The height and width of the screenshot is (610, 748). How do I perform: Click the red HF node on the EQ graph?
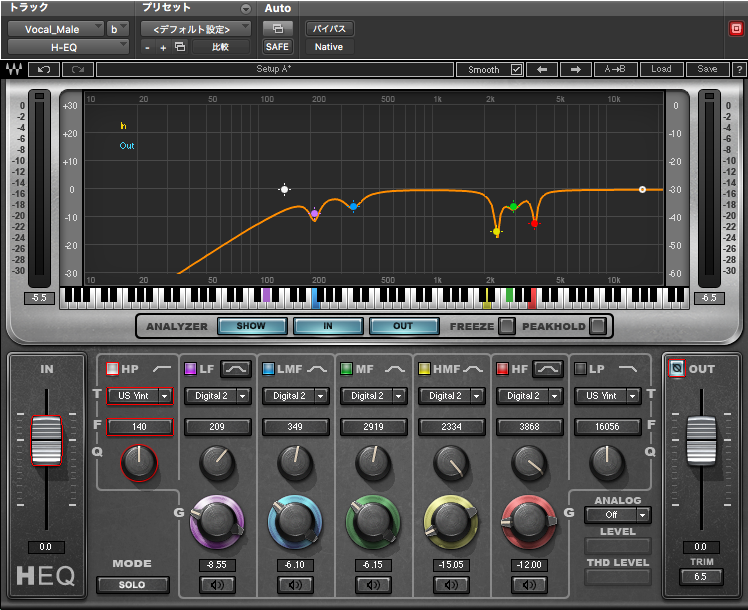(534, 223)
